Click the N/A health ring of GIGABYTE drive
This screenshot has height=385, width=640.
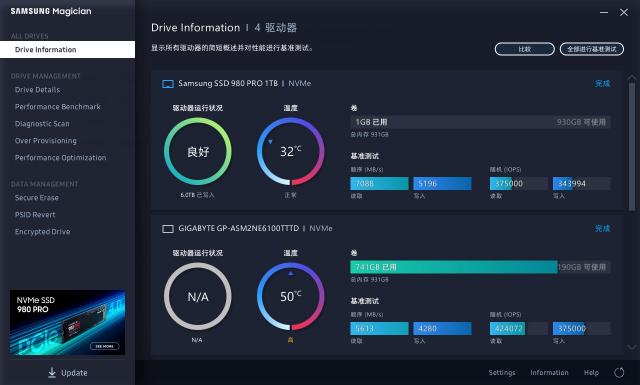[x=198, y=296]
